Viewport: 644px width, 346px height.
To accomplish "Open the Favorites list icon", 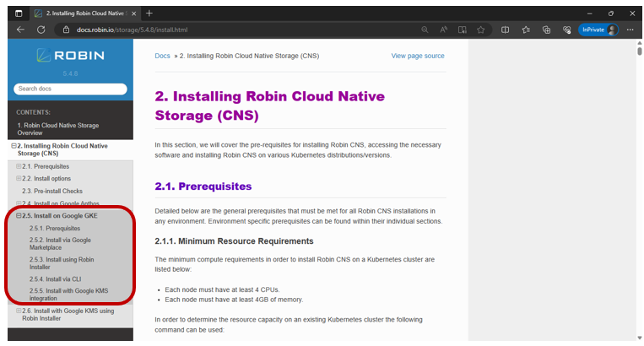I will point(526,30).
